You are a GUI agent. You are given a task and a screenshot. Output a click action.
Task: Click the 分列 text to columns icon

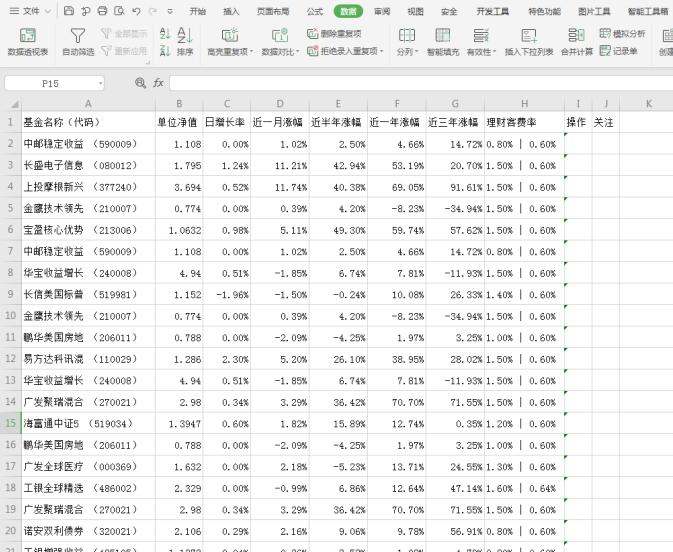[406, 36]
